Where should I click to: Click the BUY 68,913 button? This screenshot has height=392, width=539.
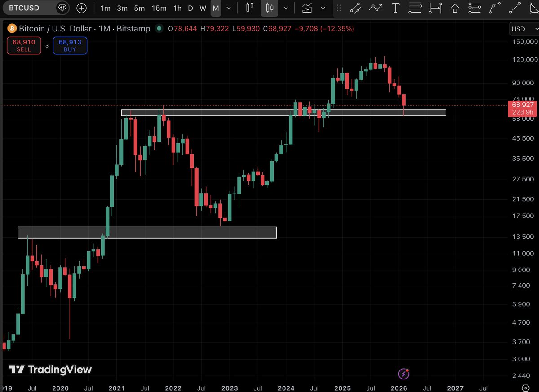coord(70,45)
